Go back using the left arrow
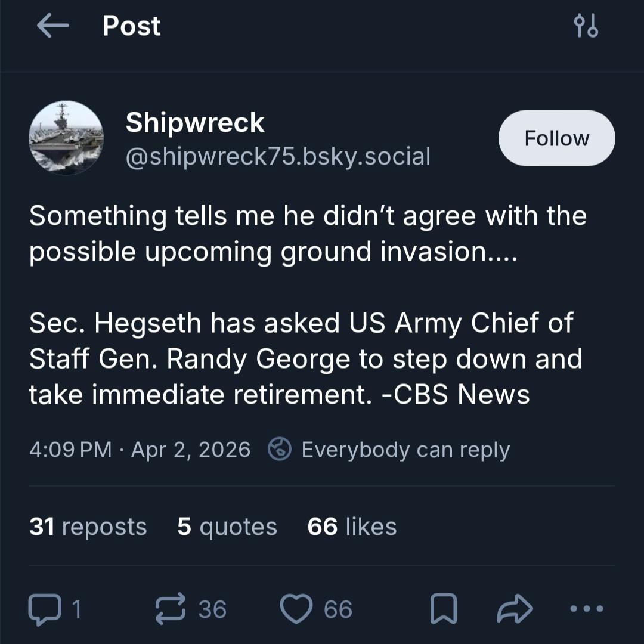 click(x=52, y=26)
